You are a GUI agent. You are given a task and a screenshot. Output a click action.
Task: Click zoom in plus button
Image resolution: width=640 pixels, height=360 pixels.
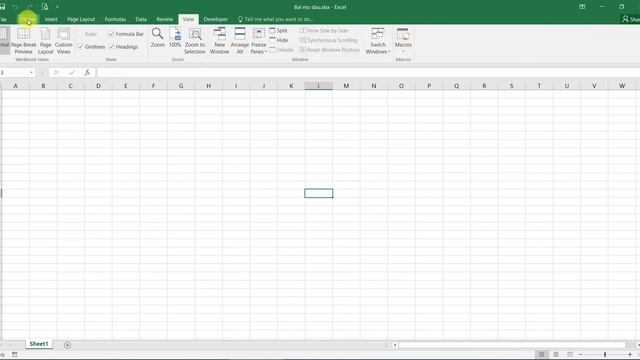pyautogui.click(x=630, y=354)
